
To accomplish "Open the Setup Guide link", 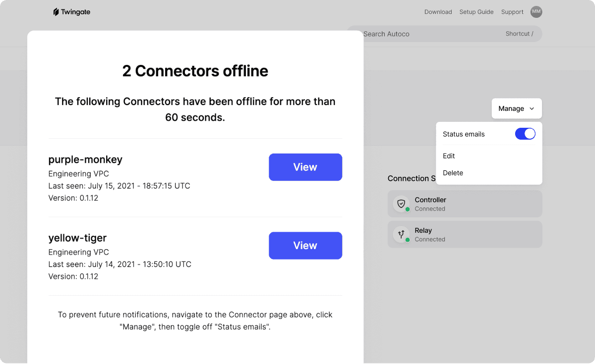I will pos(476,12).
